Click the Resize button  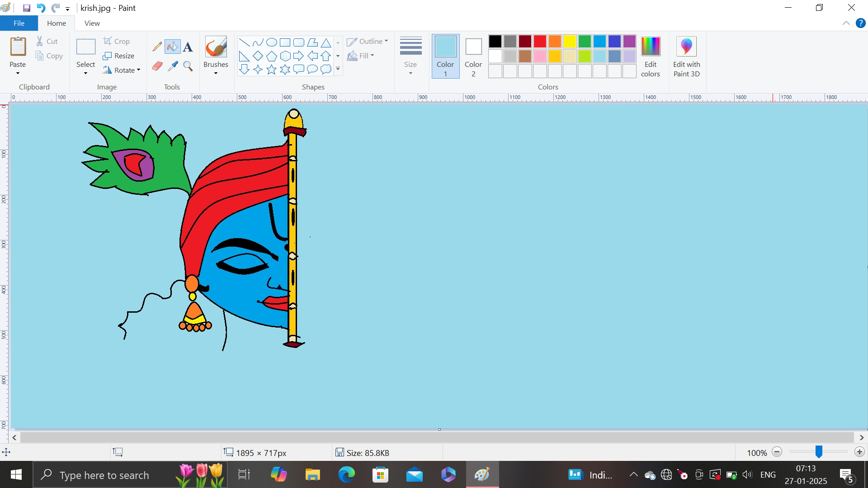click(x=119, y=56)
